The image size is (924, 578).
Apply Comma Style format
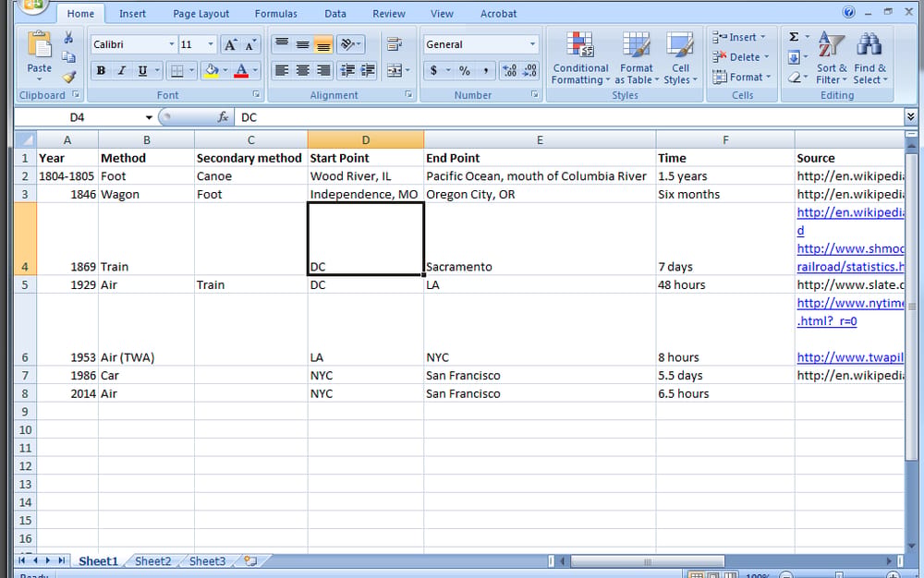tap(486, 70)
